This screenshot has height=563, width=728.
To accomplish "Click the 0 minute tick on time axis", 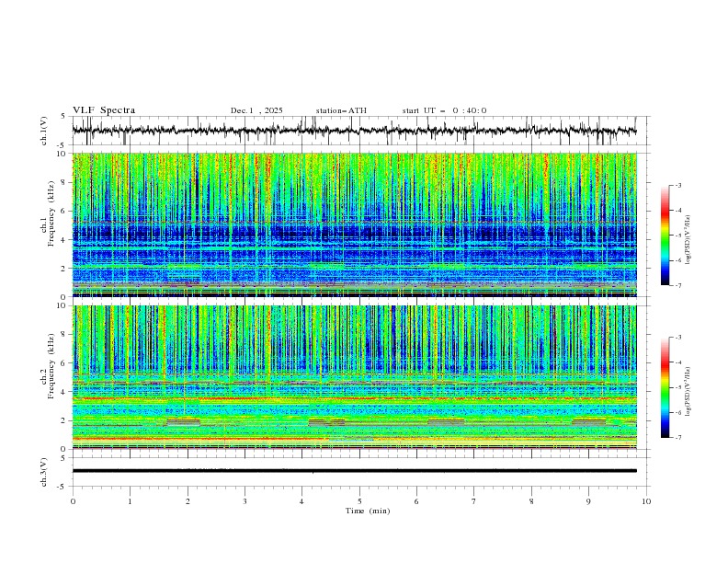I will (73, 501).
